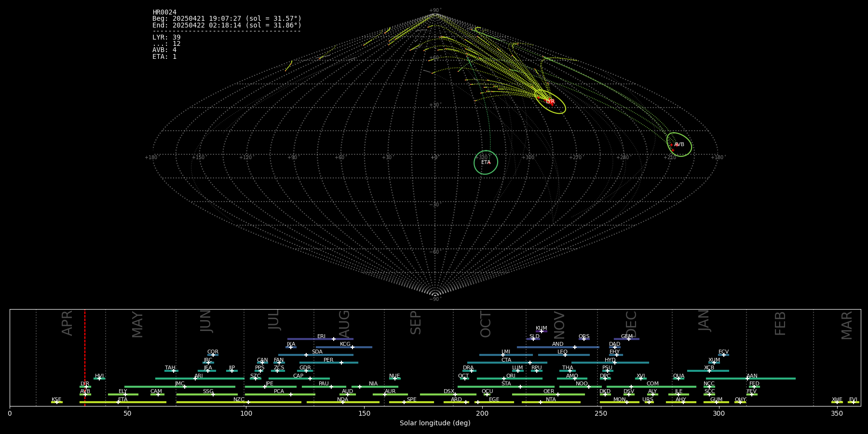Click the XCB shower bar in timeline

click(708, 371)
